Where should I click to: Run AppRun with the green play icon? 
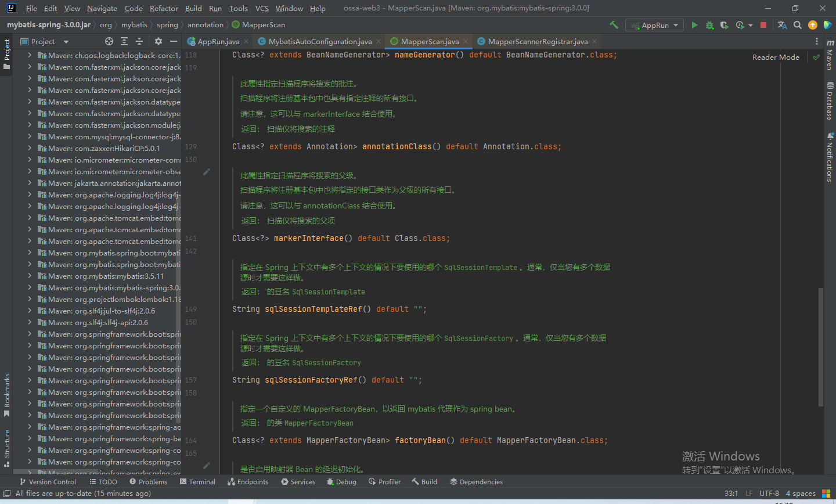[694, 25]
